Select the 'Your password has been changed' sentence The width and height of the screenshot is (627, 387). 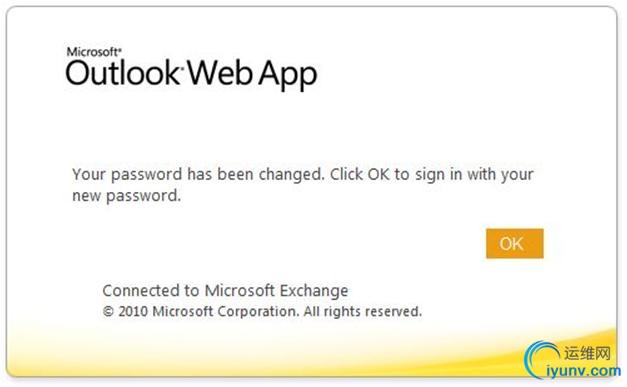(x=198, y=175)
